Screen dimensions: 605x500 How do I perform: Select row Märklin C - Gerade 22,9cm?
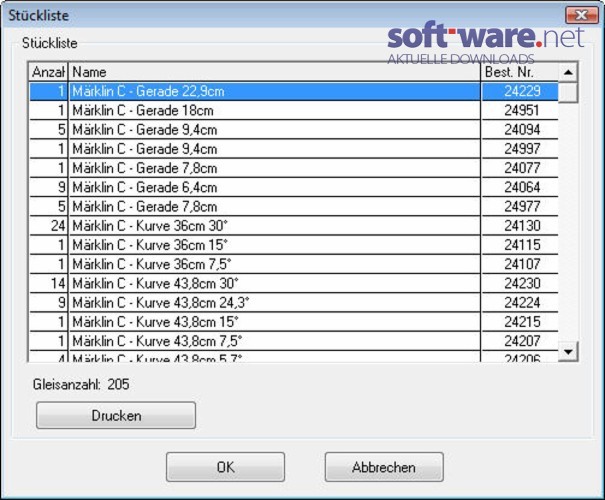294,91
